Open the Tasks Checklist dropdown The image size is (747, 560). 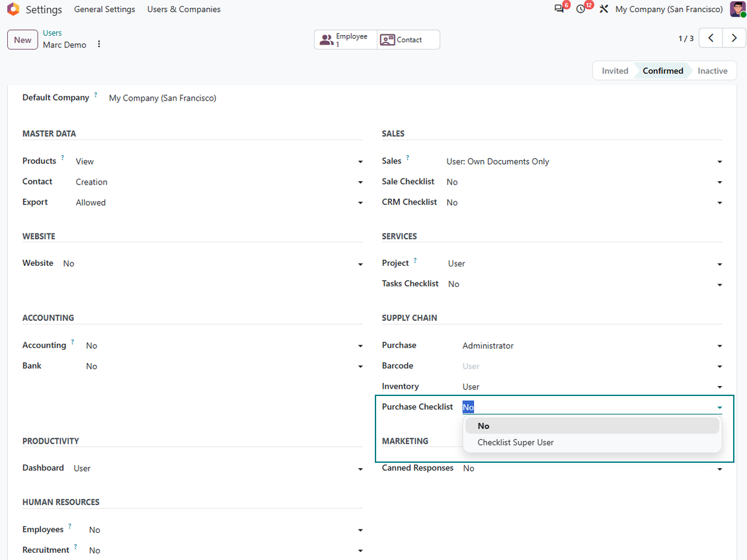pyautogui.click(x=585, y=284)
